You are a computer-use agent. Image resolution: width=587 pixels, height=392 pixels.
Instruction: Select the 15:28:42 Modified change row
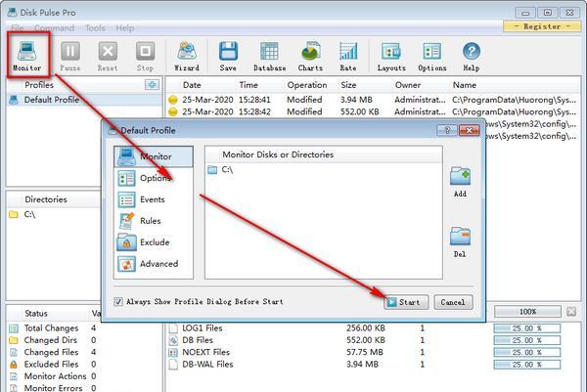tap(373, 111)
